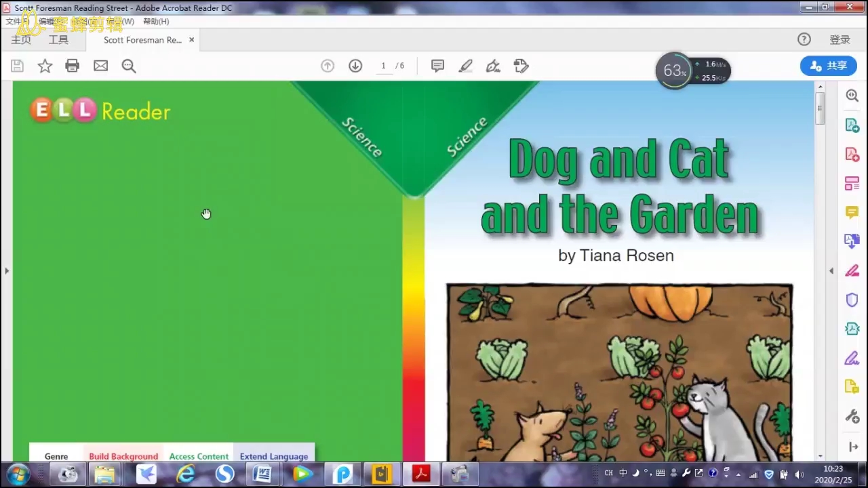Click the Extend Language label

tap(274, 456)
